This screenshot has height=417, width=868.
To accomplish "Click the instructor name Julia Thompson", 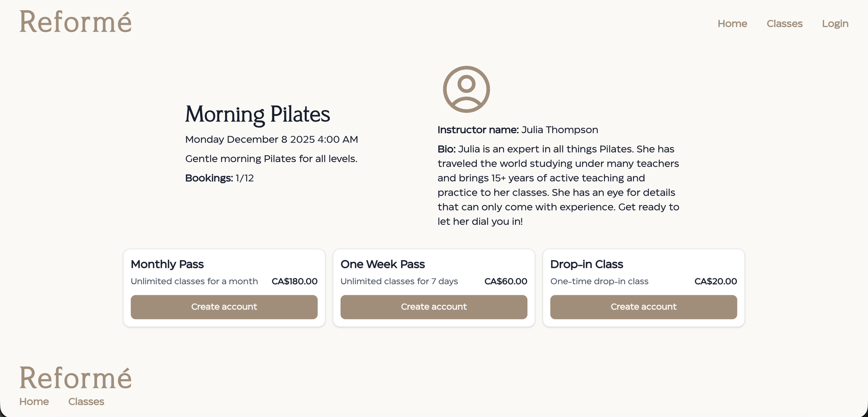I will [x=559, y=130].
